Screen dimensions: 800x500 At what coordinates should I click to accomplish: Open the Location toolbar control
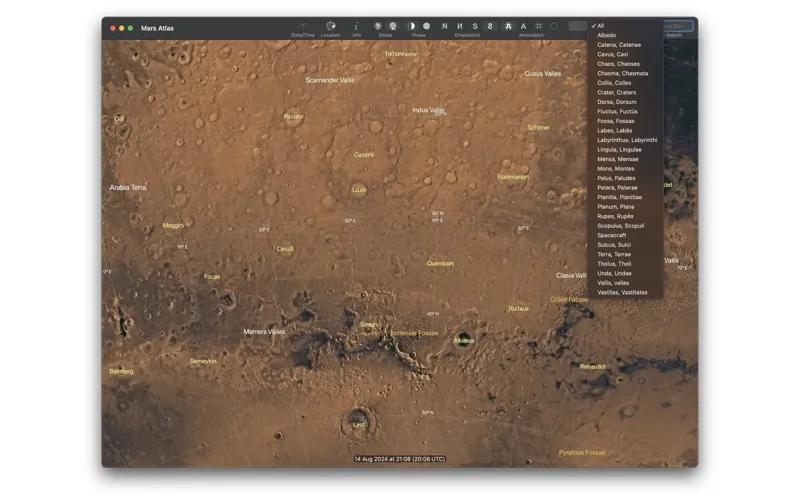(331, 26)
